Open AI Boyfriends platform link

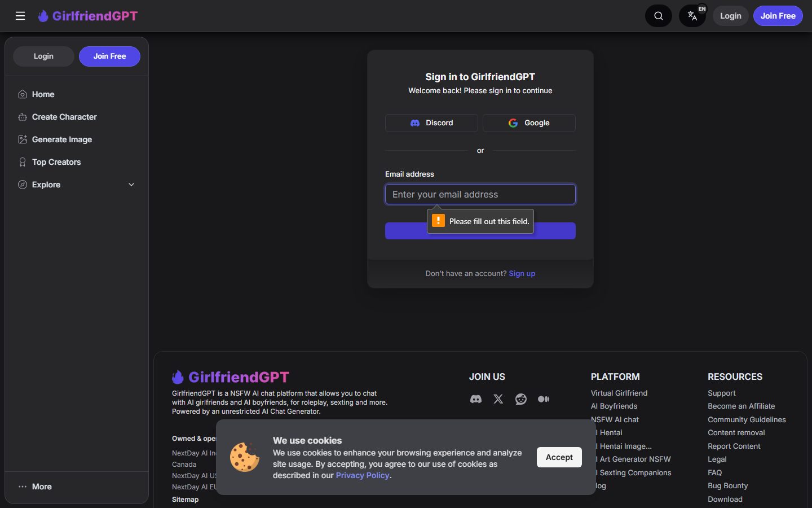pyautogui.click(x=614, y=406)
